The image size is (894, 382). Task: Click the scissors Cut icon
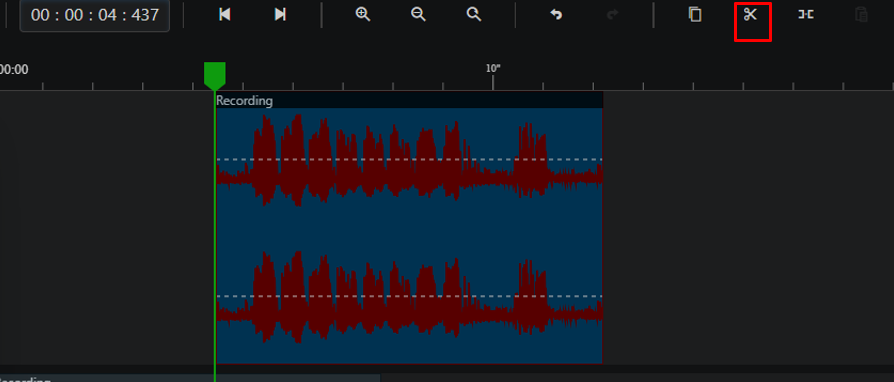[x=750, y=15]
